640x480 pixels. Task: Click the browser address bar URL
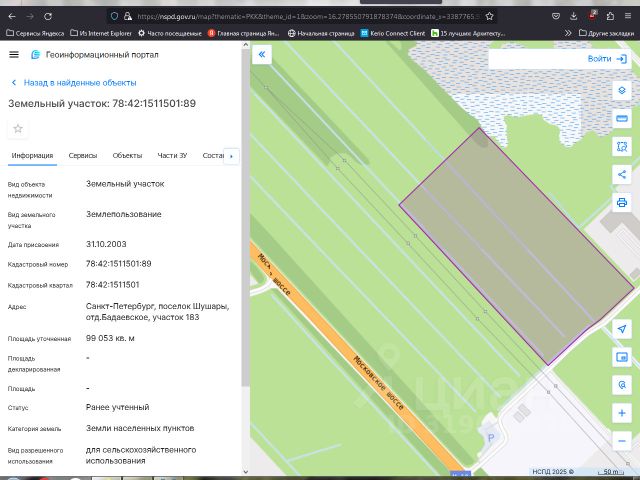(308, 16)
